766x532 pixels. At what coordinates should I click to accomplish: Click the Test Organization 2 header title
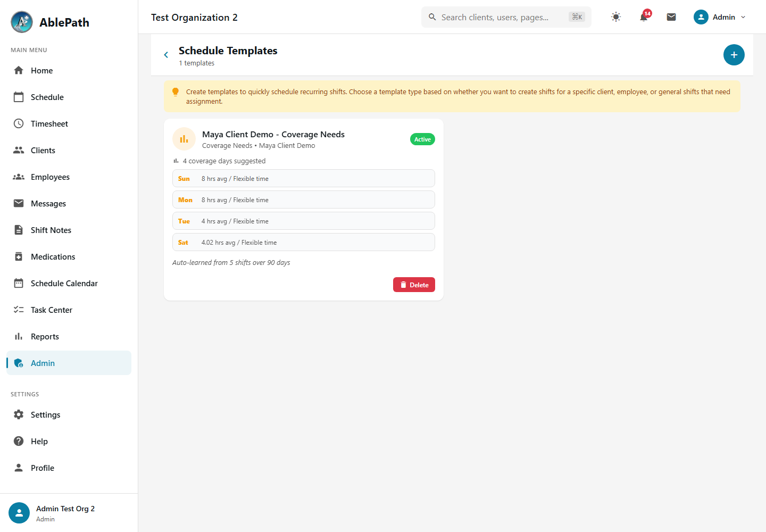pos(194,17)
